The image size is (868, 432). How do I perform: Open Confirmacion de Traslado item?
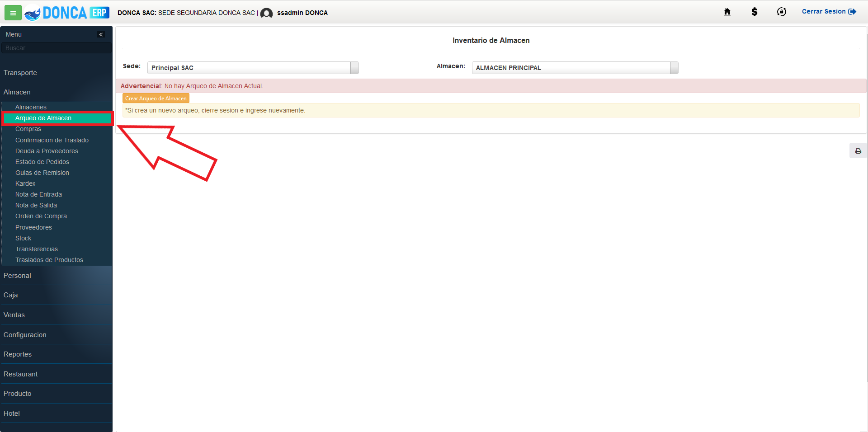52,140
